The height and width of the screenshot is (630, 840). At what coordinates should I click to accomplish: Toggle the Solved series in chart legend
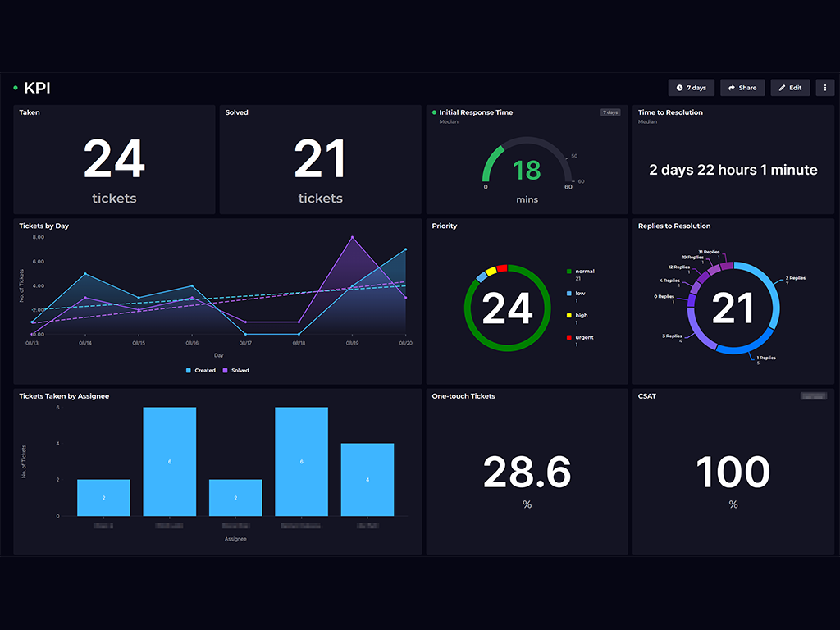coord(235,371)
